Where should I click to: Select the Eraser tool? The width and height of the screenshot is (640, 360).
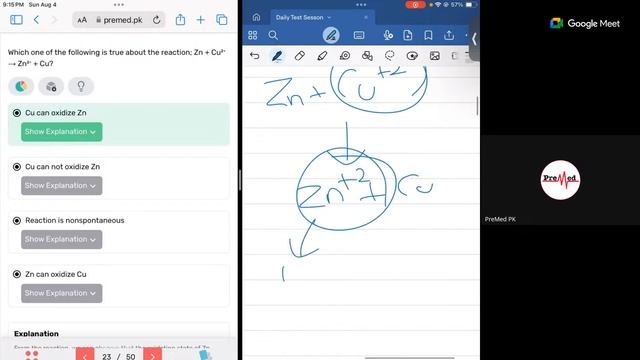[300, 56]
